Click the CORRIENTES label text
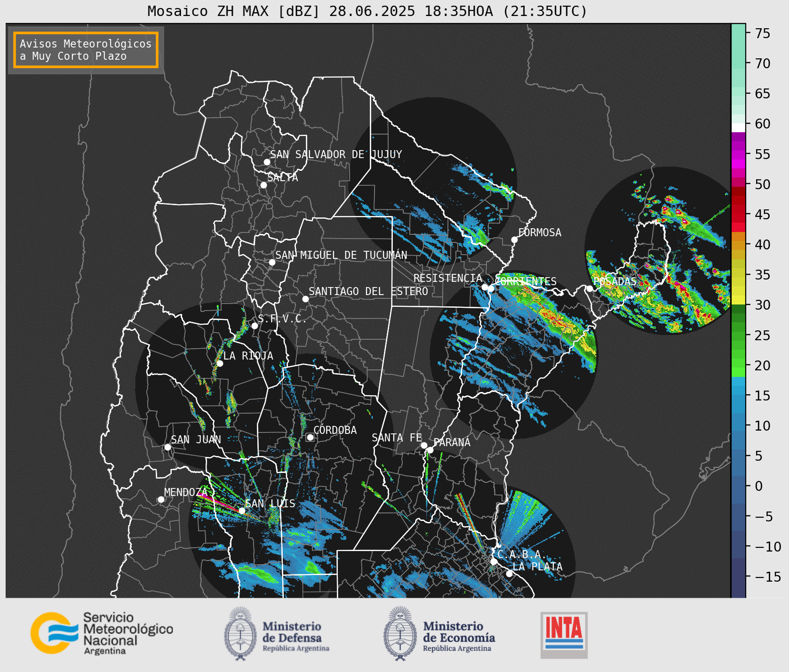Image resolution: width=789 pixels, height=672 pixels. pos(526,281)
